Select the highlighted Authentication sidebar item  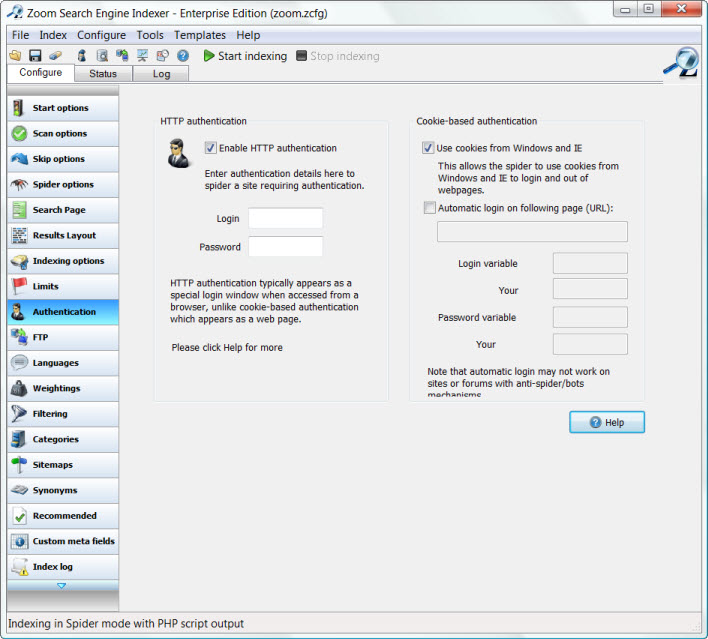click(x=63, y=312)
